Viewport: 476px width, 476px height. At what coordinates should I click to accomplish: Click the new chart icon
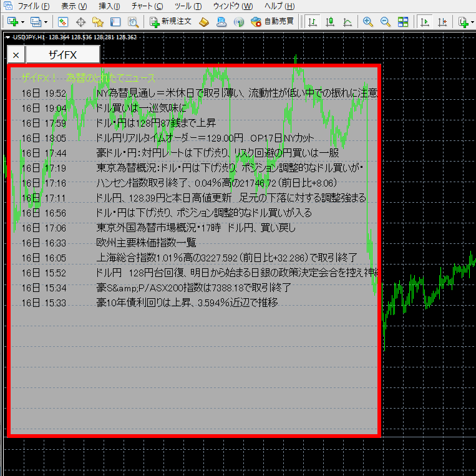(12, 22)
